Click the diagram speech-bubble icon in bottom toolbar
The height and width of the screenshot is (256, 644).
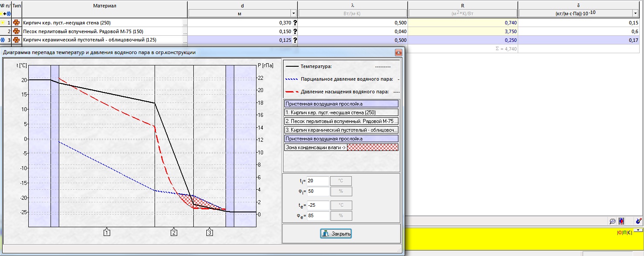(613, 221)
